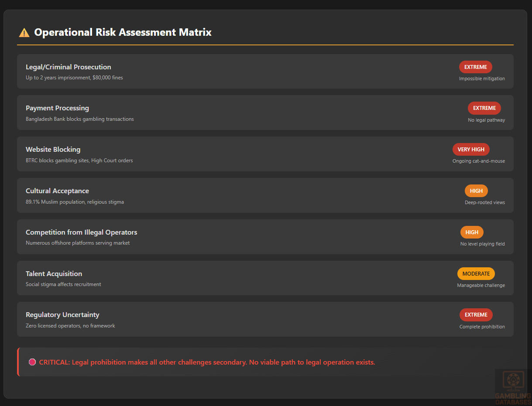Open the Website Blocking risk row
532x406 pixels.
[x=53, y=150]
